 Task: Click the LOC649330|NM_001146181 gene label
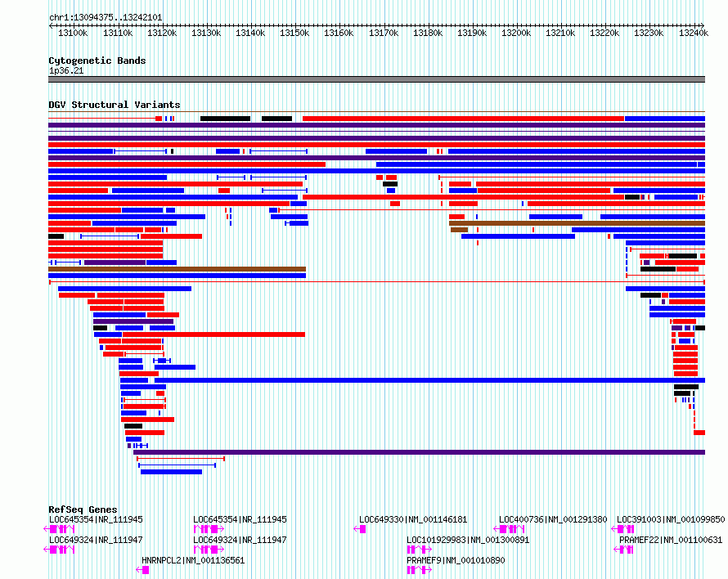coord(413,519)
